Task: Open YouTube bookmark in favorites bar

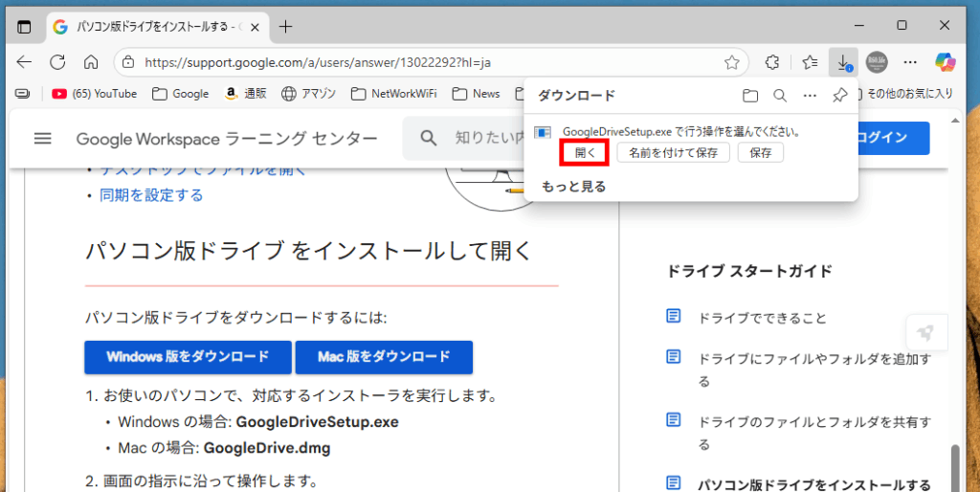Action: pos(95,94)
